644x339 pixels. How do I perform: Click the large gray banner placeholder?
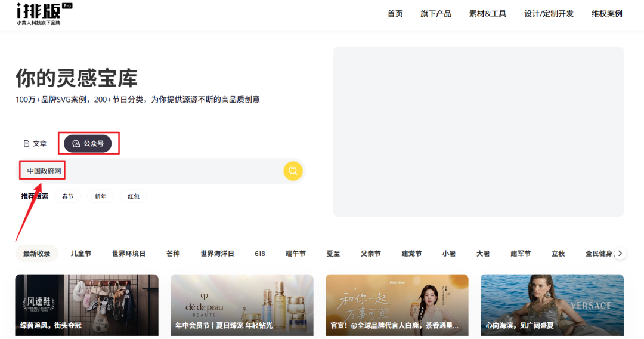coord(478,131)
